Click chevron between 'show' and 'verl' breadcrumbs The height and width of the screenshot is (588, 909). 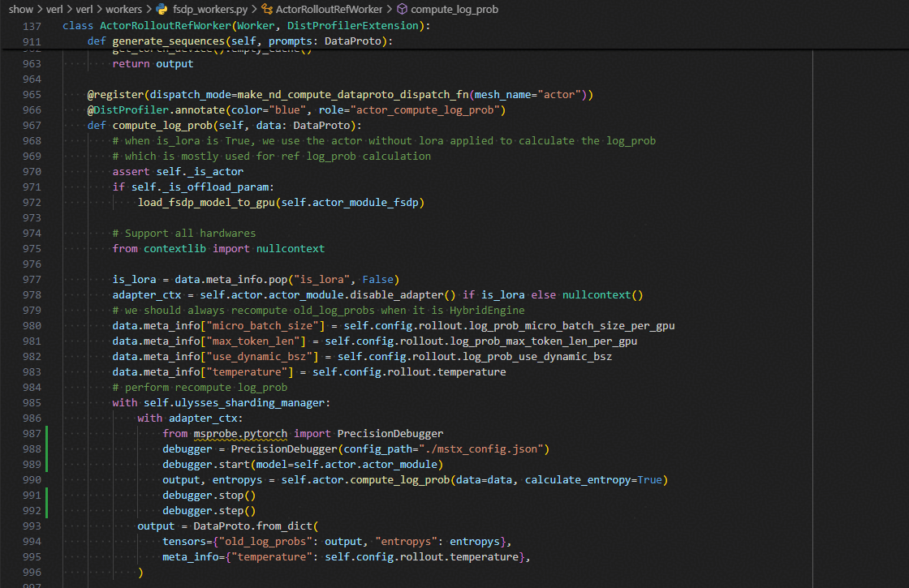[40, 9]
